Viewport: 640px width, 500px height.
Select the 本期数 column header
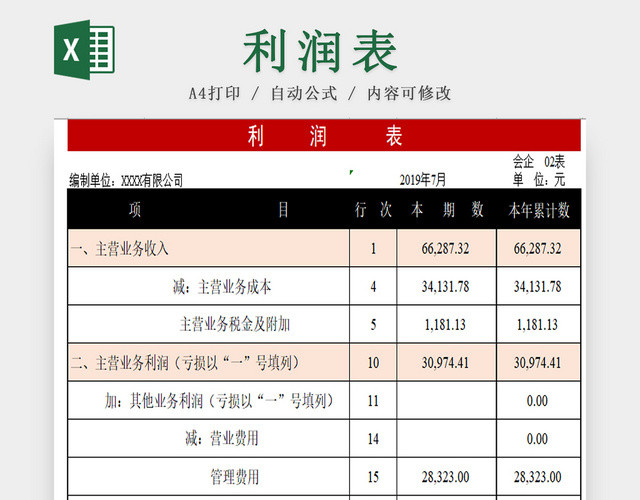447,209
